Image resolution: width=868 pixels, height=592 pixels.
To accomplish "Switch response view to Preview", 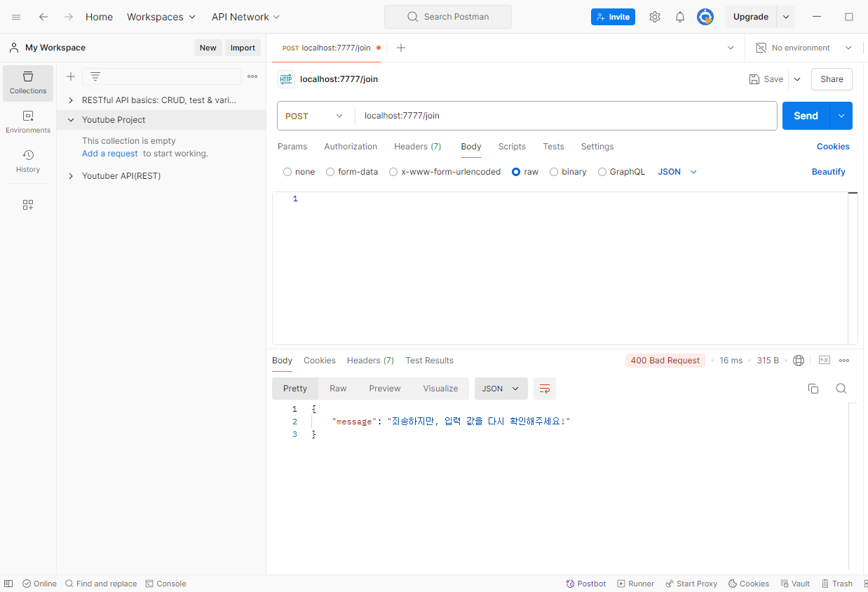I will [x=385, y=389].
